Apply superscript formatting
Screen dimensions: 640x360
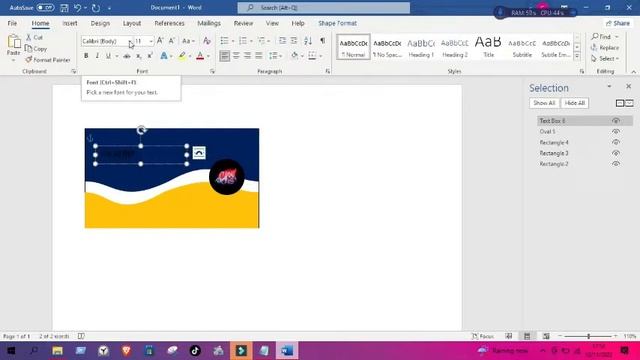[x=150, y=56]
